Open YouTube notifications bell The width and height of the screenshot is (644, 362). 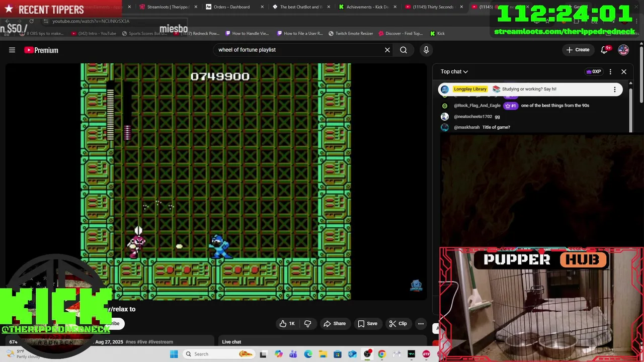605,50
